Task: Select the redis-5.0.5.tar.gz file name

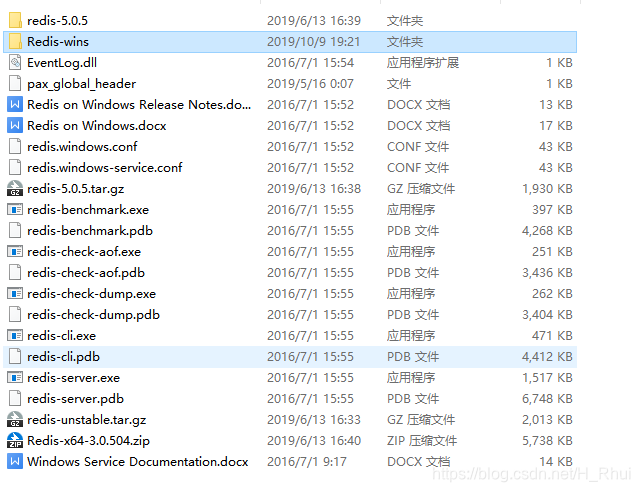Action: click(76, 189)
